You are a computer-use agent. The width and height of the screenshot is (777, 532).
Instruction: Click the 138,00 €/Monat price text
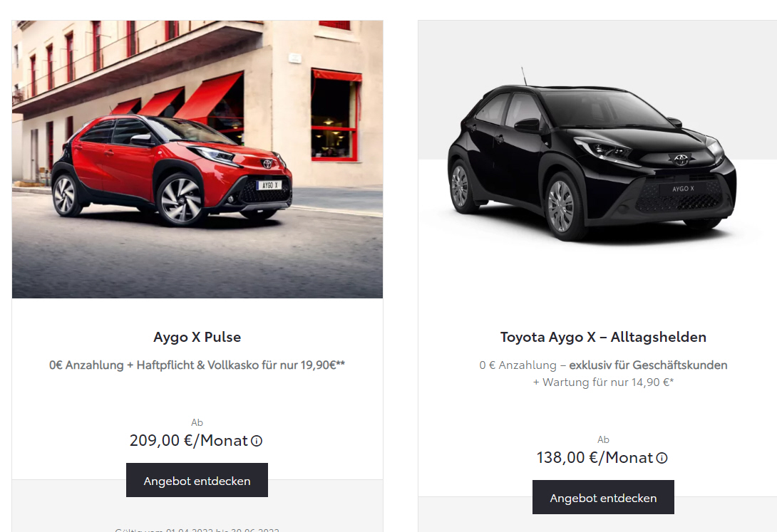point(595,458)
